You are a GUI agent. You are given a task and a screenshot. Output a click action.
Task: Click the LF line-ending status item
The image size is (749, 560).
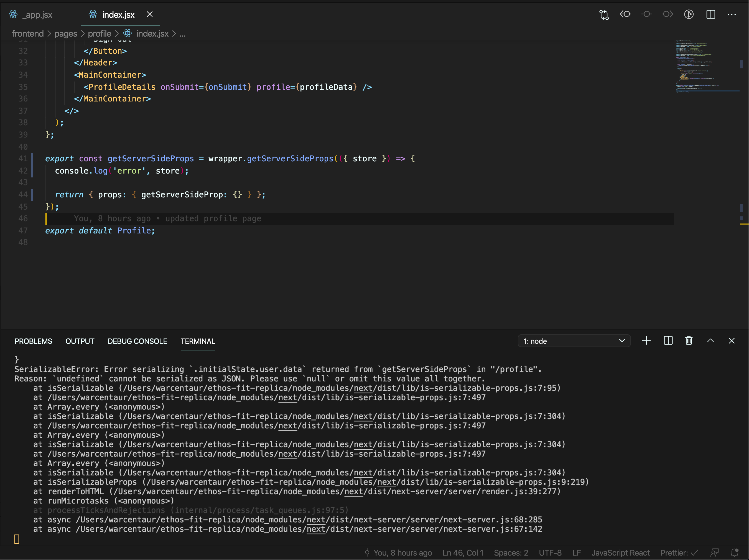pyautogui.click(x=577, y=553)
